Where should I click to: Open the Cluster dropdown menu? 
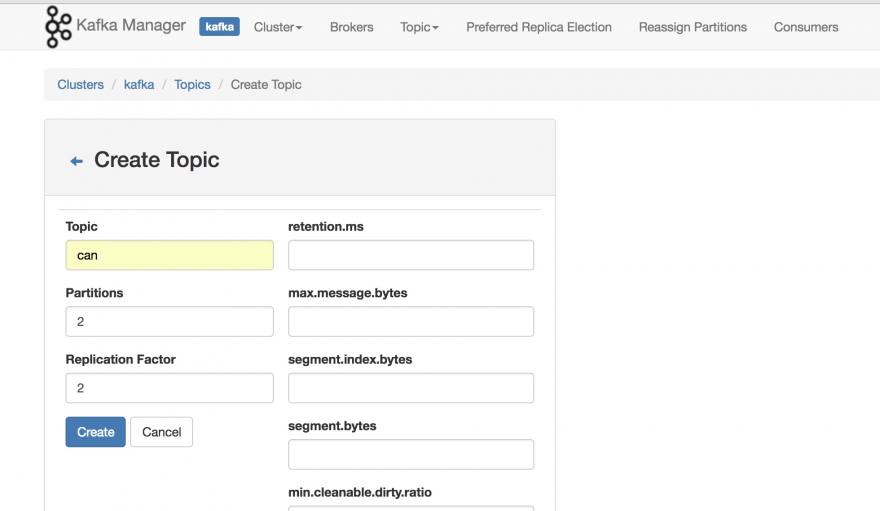pos(278,27)
